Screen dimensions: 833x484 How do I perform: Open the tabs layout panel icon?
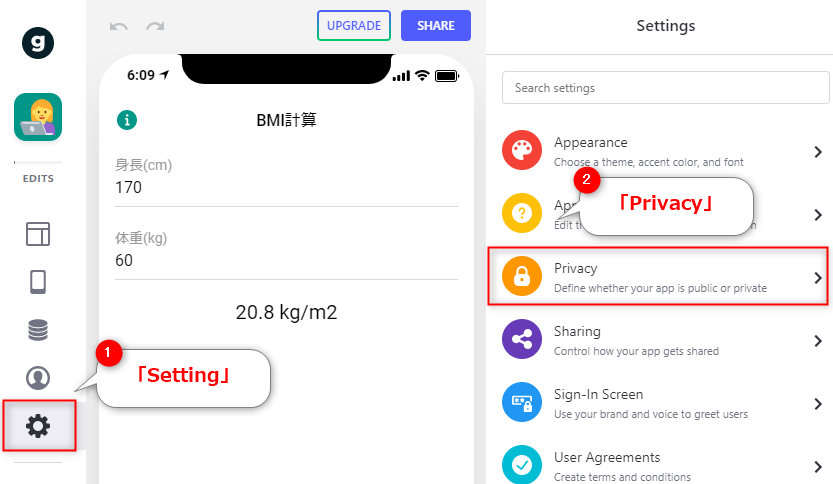(x=38, y=234)
